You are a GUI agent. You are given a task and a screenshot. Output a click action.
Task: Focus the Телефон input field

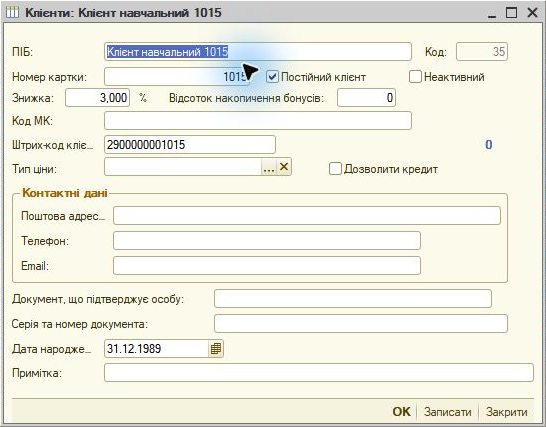click(x=267, y=241)
